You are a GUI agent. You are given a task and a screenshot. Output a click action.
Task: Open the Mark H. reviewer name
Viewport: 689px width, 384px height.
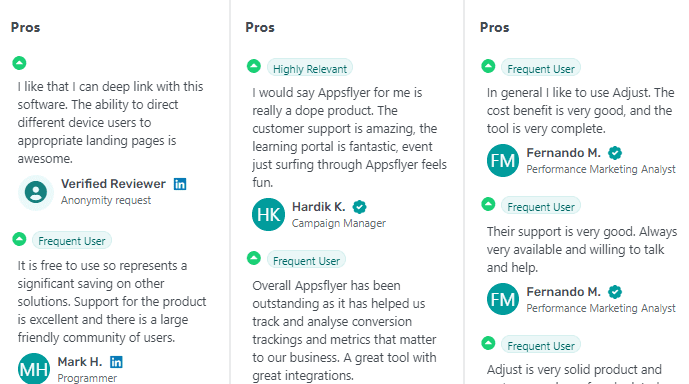[x=80, y=362]
